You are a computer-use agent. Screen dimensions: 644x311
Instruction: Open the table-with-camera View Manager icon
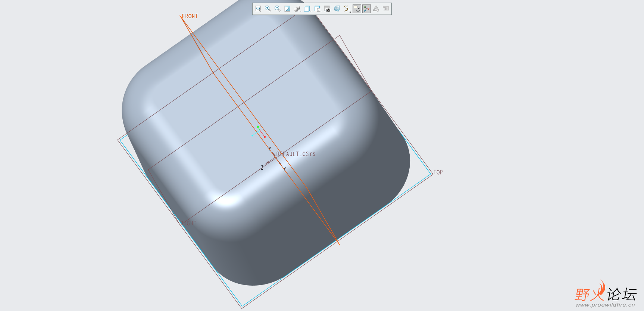[x=327, y=9]
